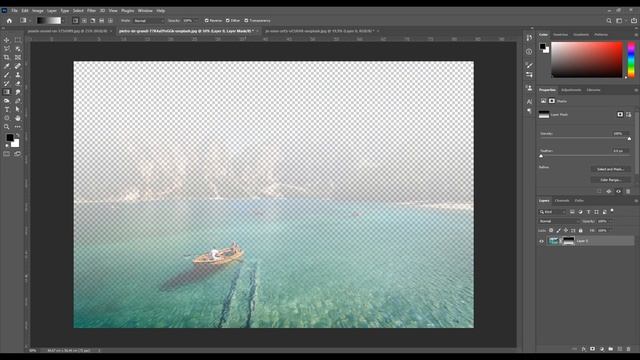640x360 pixels.
Task: Select the Clone Stamp tool
Action: 18,75
